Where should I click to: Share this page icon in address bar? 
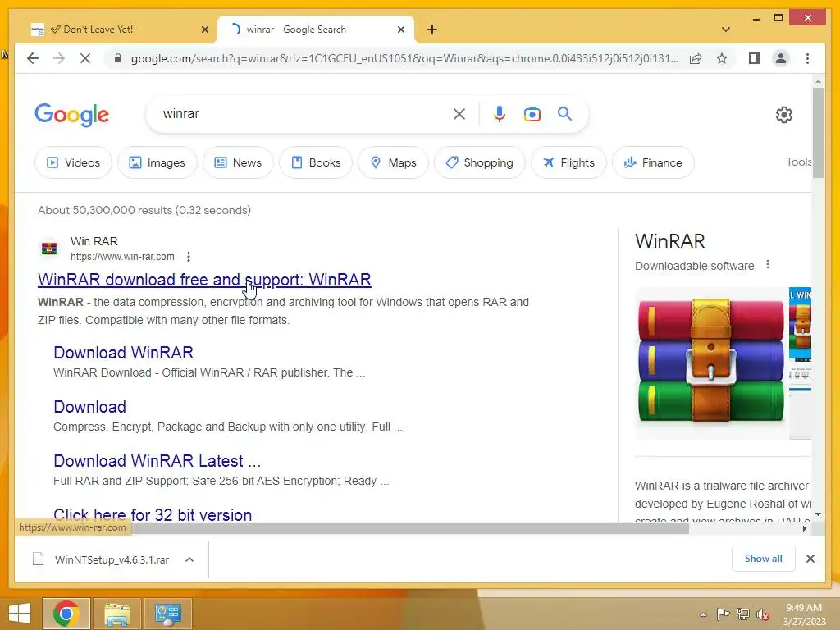(696, 58)
